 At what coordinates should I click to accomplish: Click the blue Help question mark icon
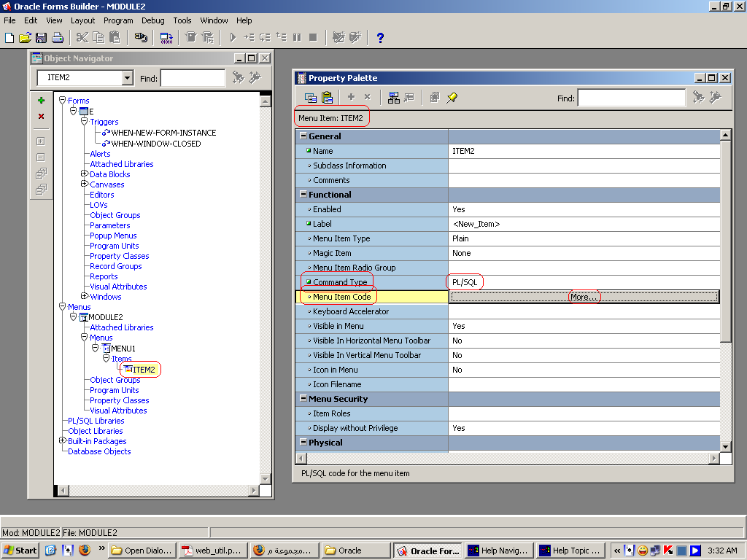point(380,38)
